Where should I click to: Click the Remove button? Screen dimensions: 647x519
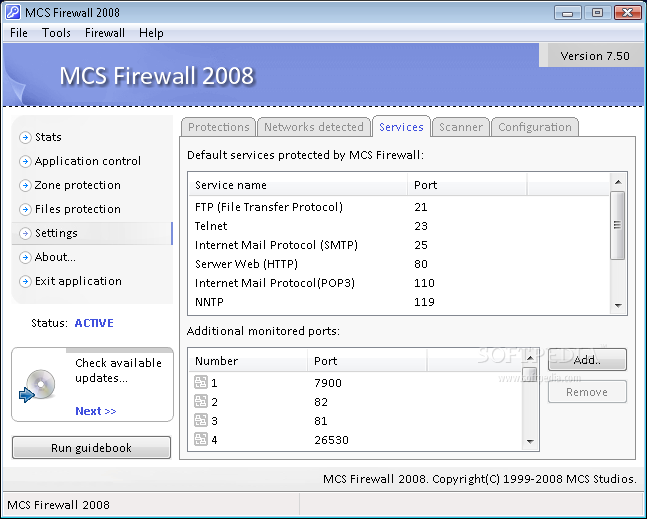coord(587,392)
